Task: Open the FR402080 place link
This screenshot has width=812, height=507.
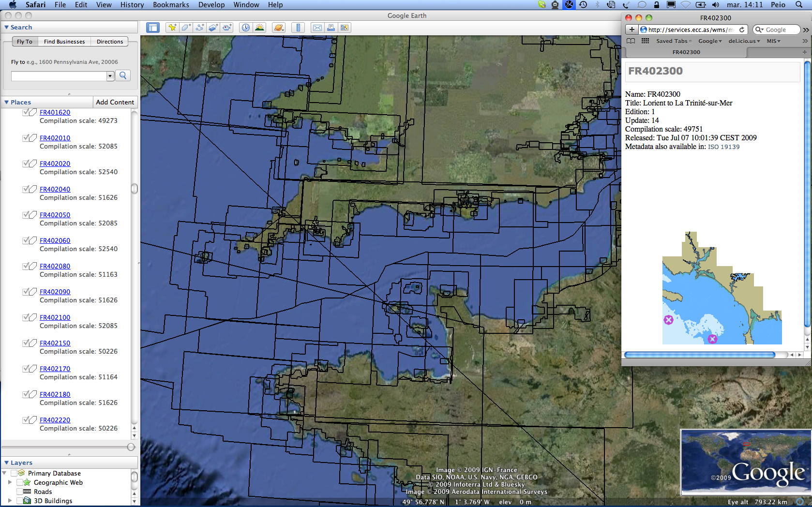Action: (x=55, y=266)
